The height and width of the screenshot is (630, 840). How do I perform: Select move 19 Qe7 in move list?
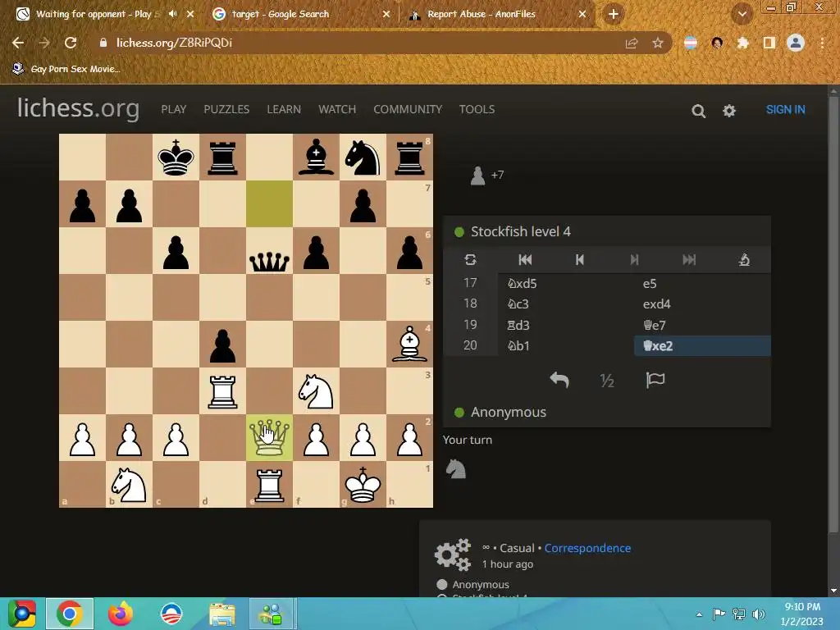pos(702,325)
